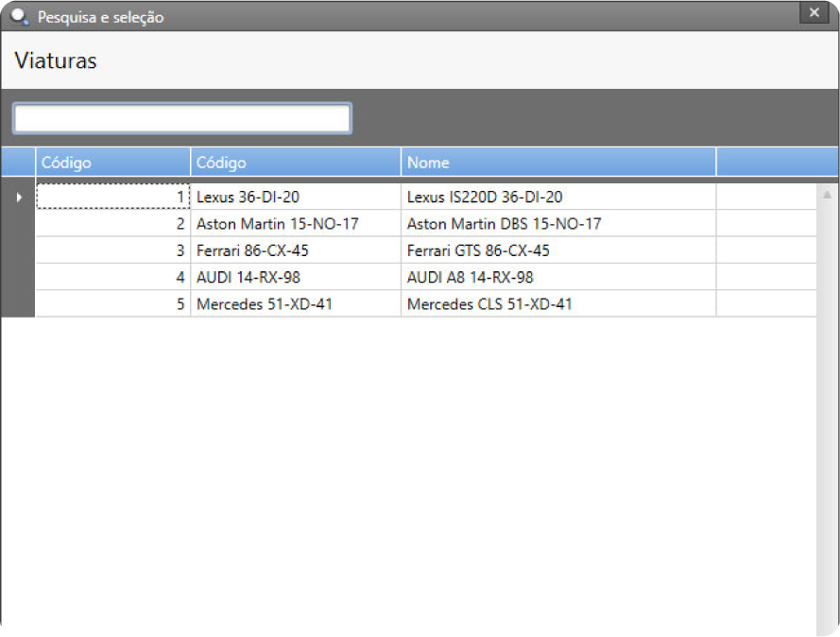Select the code cell with number 5
This screenshot has width=840, height=637.
[x=112, y=303]
